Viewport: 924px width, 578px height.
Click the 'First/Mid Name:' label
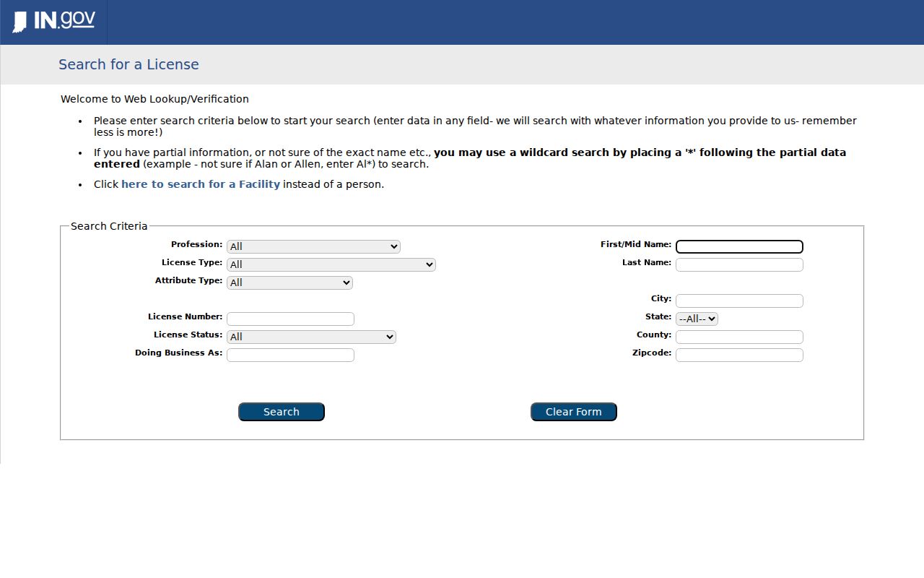636,244
